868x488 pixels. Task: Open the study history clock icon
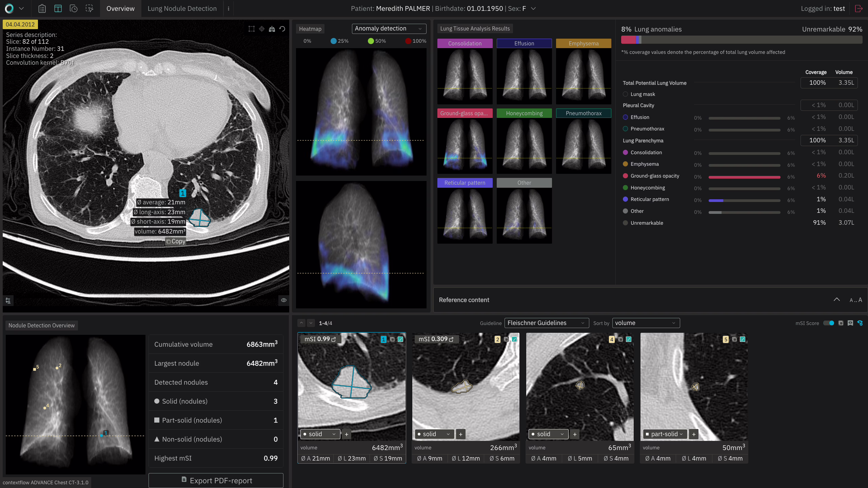(x=74, y=8)
